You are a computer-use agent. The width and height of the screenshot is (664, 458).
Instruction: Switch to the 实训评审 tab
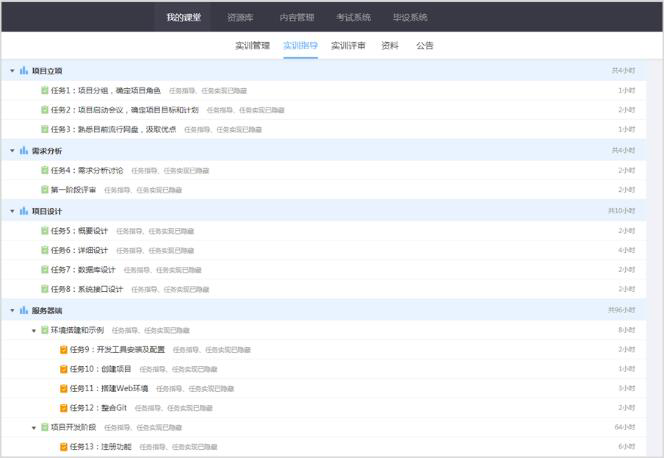tap(348, 46)
